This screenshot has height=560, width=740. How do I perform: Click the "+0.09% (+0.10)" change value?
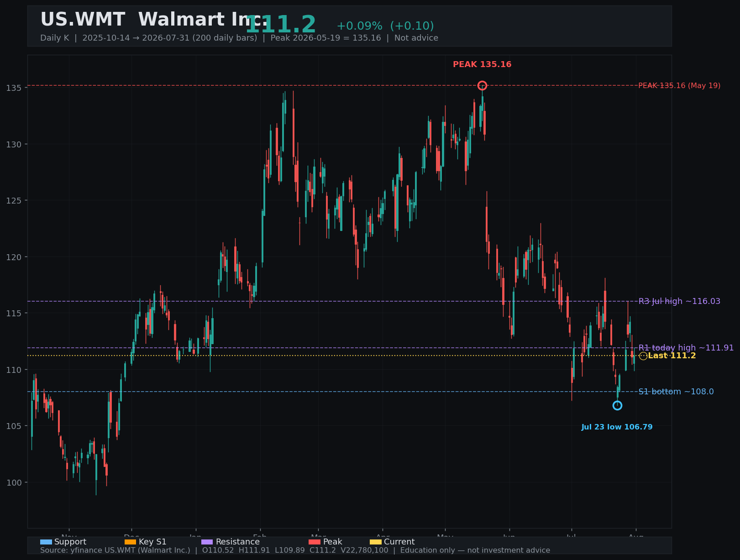click(385, 26)
